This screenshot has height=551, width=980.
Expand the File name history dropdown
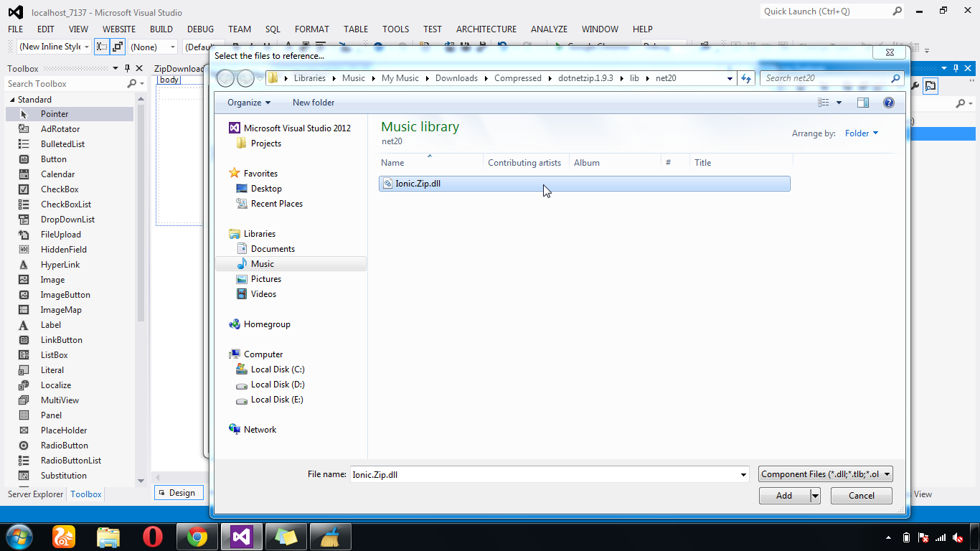click(x=744, y=474)
